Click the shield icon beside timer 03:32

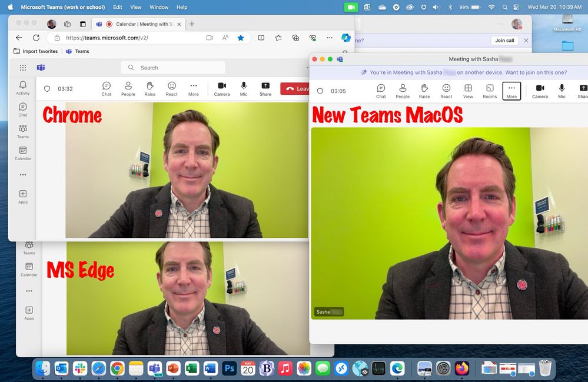point(47,89)
